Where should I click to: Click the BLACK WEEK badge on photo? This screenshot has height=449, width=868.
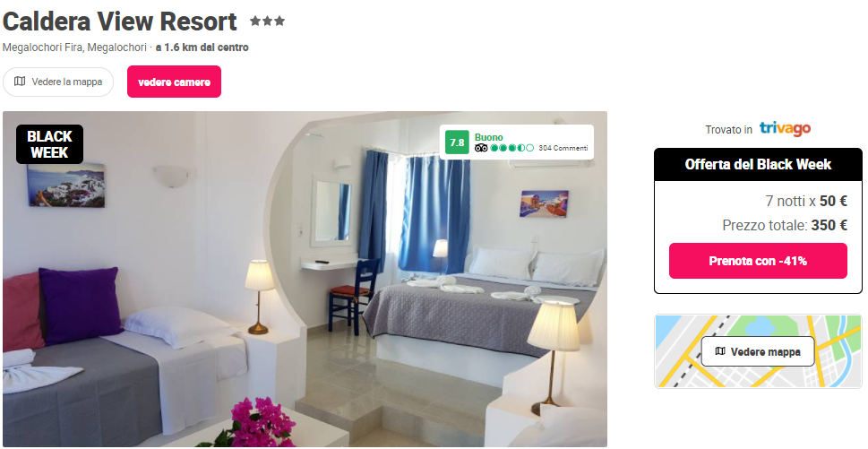(50, 144)
